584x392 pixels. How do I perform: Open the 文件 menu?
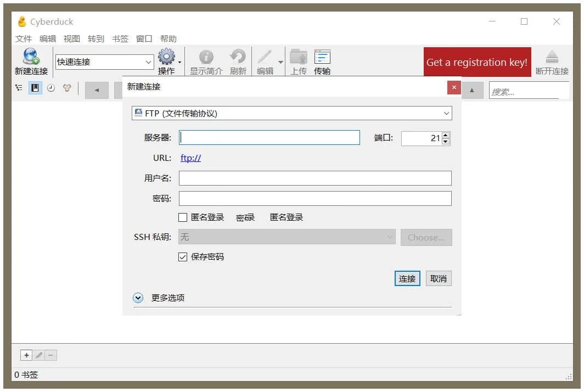click(x=24, y=38)
